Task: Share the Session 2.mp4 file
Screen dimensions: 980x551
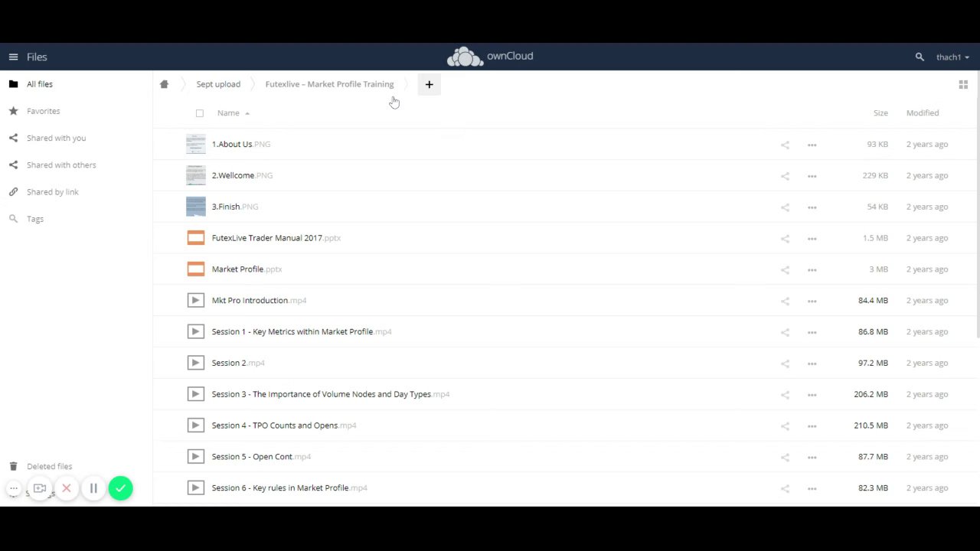Action: [x=785, y=364]
